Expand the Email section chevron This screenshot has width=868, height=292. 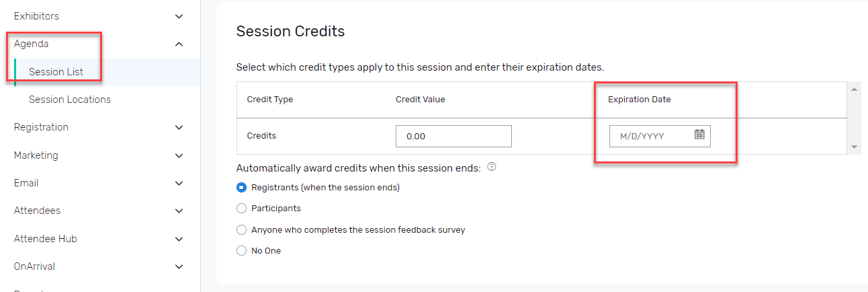179,183
